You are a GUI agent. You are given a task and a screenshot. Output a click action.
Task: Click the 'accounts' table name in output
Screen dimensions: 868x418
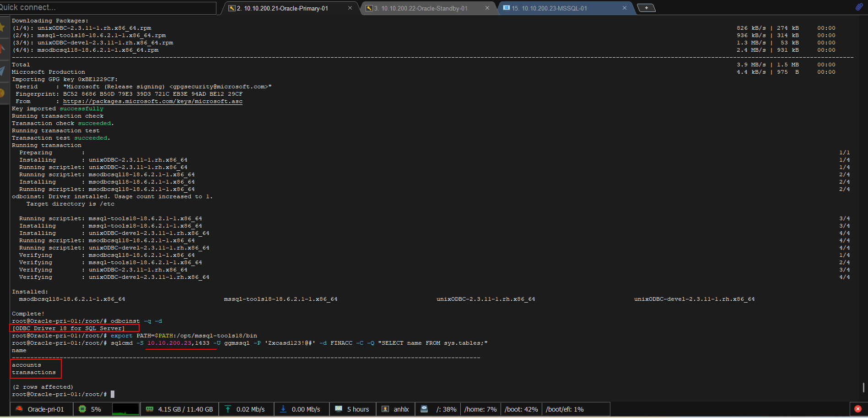pyautogui.click(x=27, y=365)
